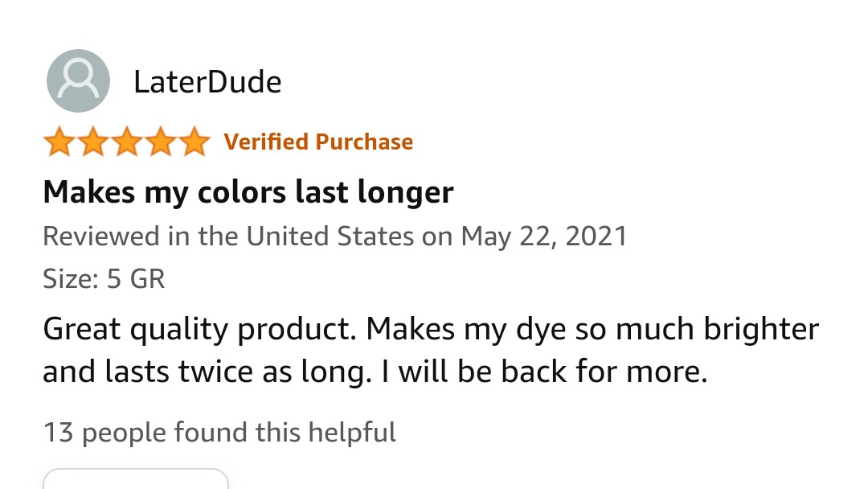Open the LaterDude reviewer profile
Image resolution: width=868 pixels, height=489 pixels.
(x=207, y=82)
